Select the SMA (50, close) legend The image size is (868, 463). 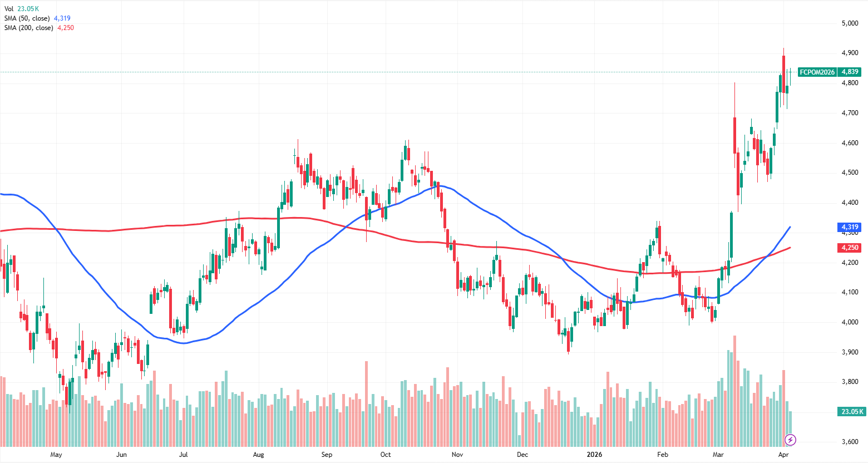pos(27,18)
